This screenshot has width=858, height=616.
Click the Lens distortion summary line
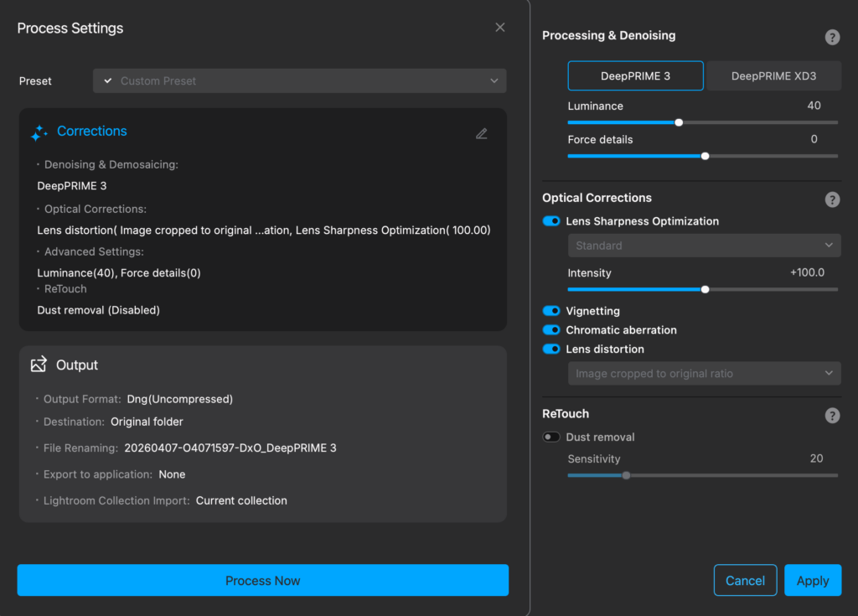[x=264, y=230]
